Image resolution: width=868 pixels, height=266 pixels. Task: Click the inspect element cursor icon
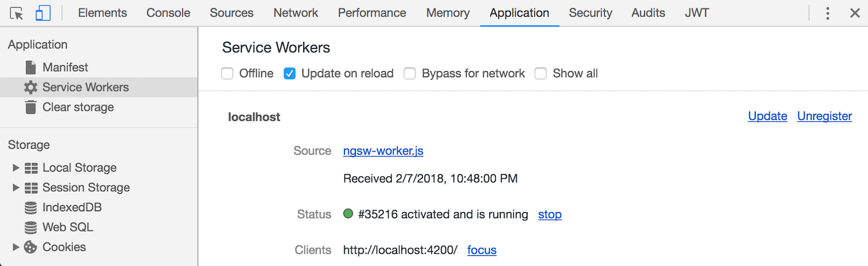16,13
